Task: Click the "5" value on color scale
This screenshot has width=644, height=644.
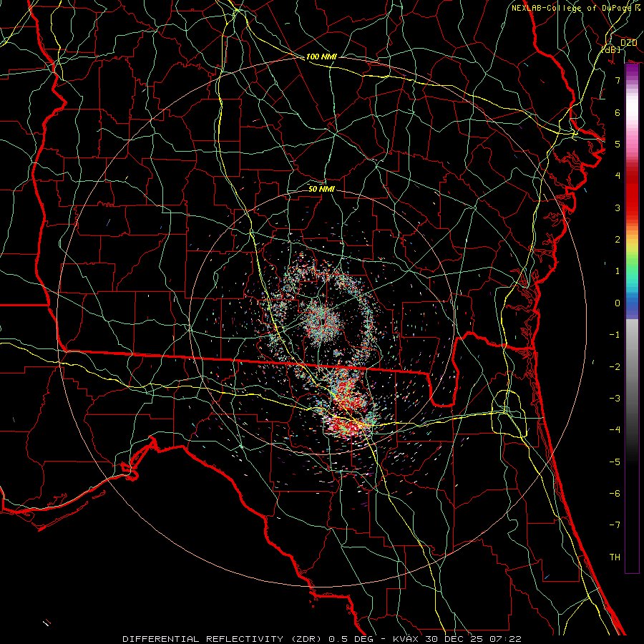Action: (x=618, y=144)
